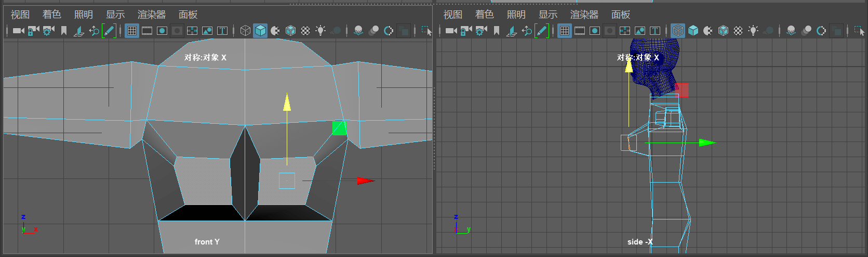Viewport: 868px width, 257px height.
Task: Click red X-axis arrow in front view
Action: (366, 181)
